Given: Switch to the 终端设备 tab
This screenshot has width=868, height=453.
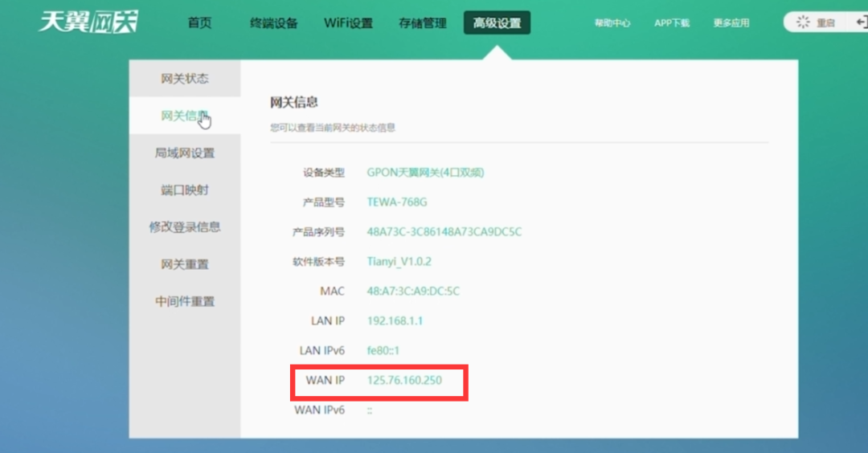Looking at the screenshot, I should point(273,23).
